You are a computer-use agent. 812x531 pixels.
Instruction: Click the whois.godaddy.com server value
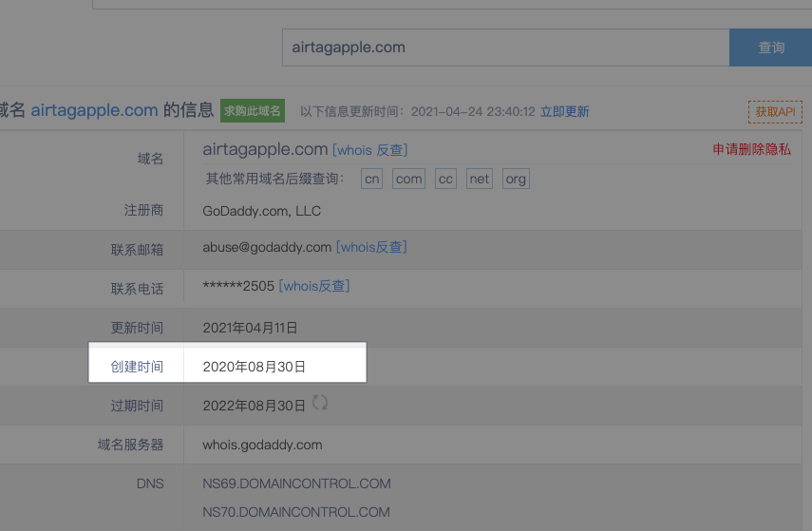pos(262,445)
